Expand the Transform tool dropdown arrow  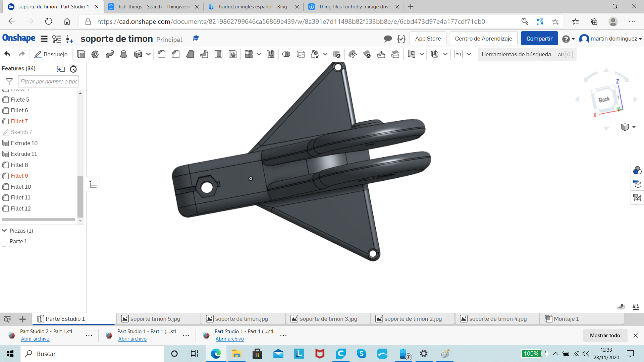pos(325,54)
